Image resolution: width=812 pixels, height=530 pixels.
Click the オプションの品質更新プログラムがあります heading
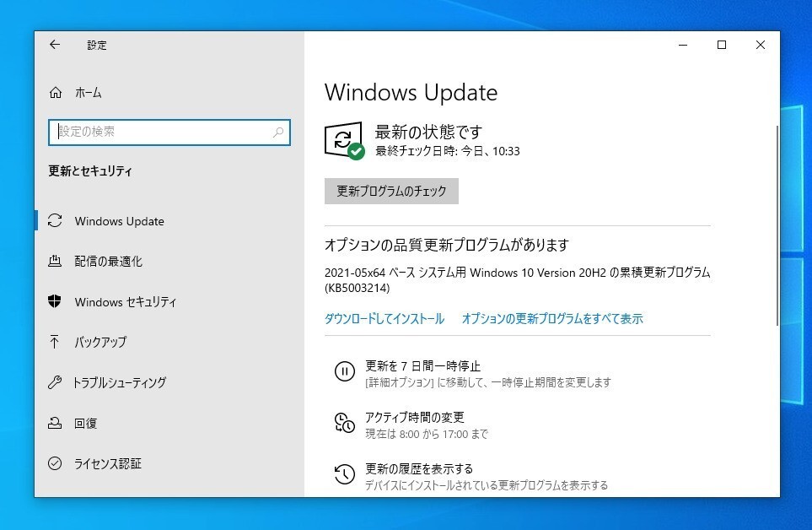446,245
